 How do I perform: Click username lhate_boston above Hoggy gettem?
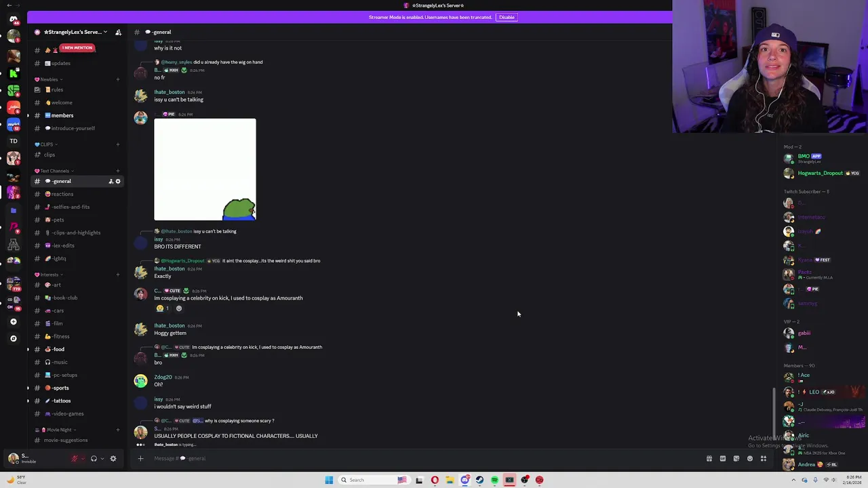tap(170, 325)
